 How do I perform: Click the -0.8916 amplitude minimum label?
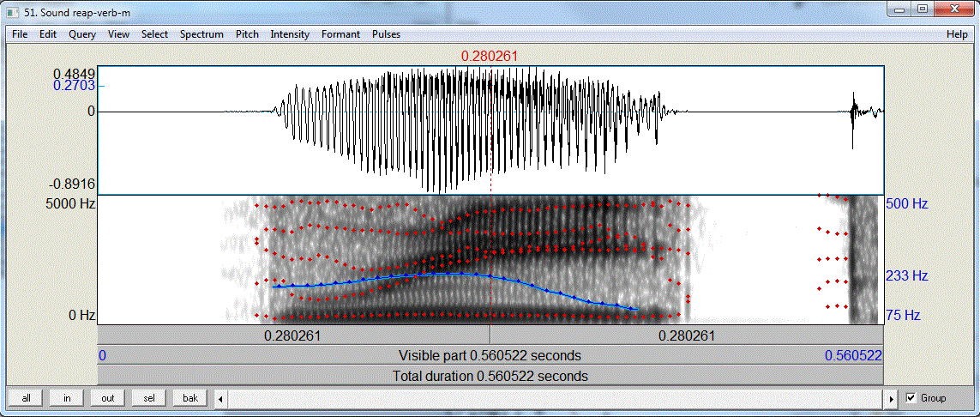coord(72,183)
